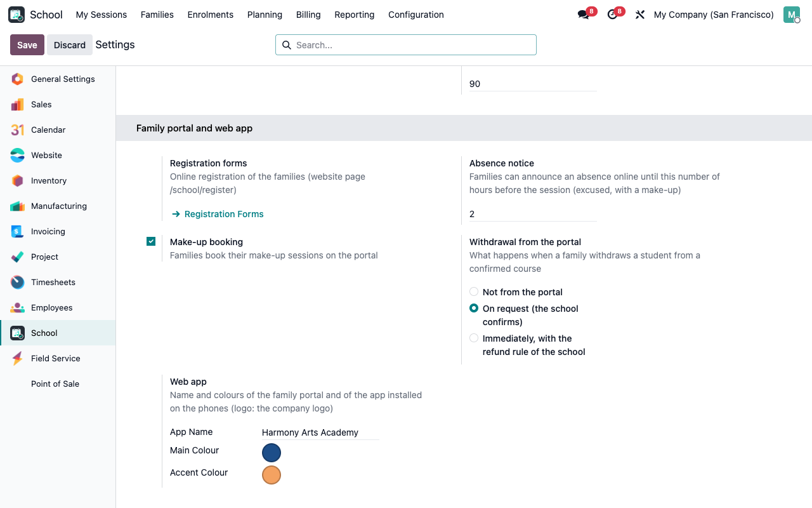Click the Project checkmark icon
812x508 pixels.
click(18, 257)
